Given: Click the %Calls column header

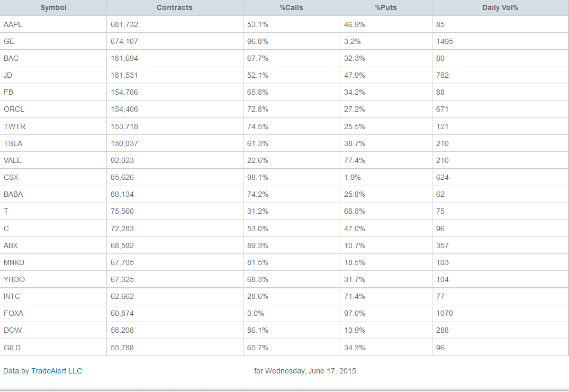Looking at the screenshot, I should 291,7.
